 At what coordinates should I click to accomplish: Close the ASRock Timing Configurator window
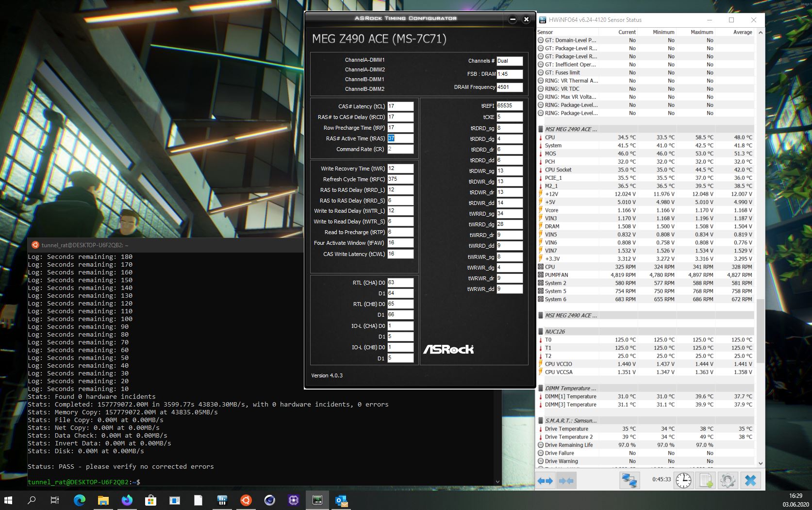click(526, 19)
